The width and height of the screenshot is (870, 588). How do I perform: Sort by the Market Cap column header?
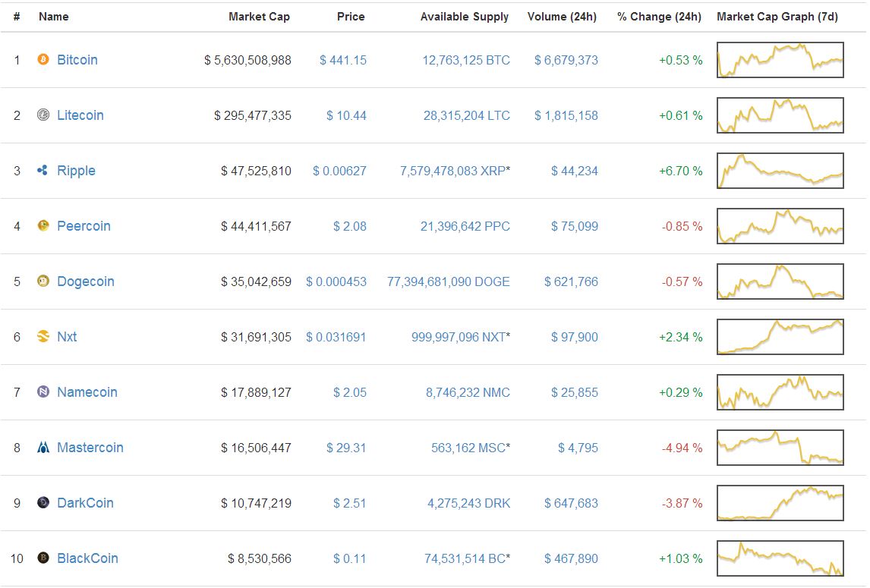[259, 17]
